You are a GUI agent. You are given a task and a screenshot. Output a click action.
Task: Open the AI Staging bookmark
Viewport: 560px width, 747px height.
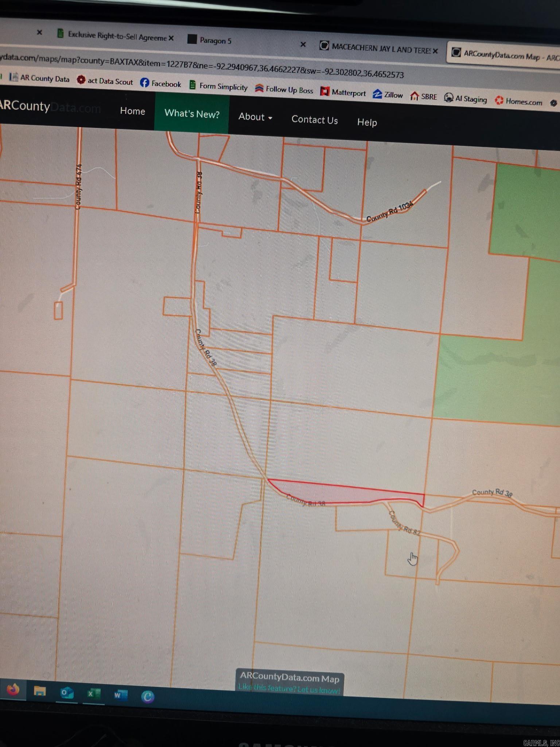(466, 99)
